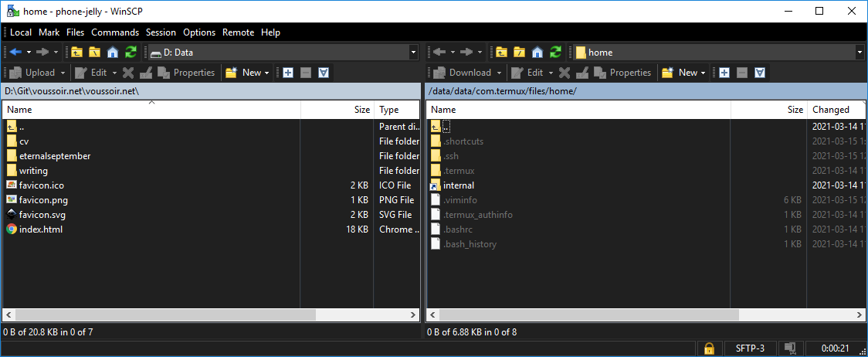Open the local New dropdown arrow

pos(267,73)
